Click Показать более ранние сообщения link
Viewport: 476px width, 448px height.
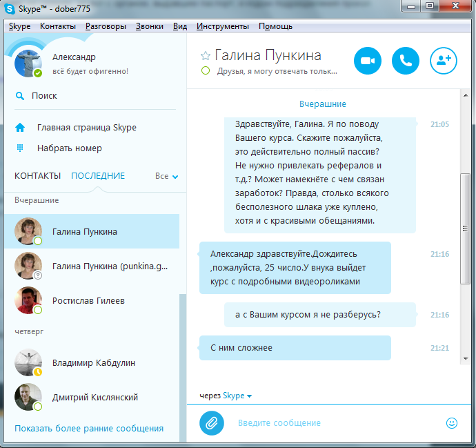[89, 428]
